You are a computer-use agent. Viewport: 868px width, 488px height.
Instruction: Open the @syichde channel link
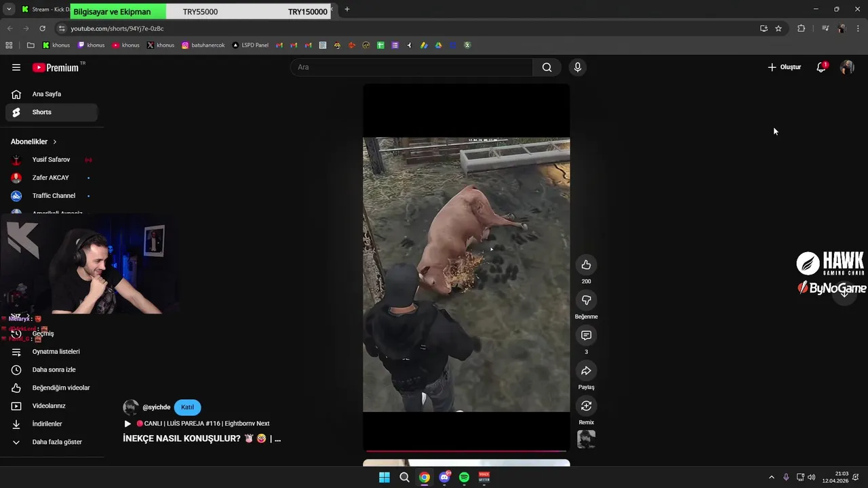click(156, 407)
